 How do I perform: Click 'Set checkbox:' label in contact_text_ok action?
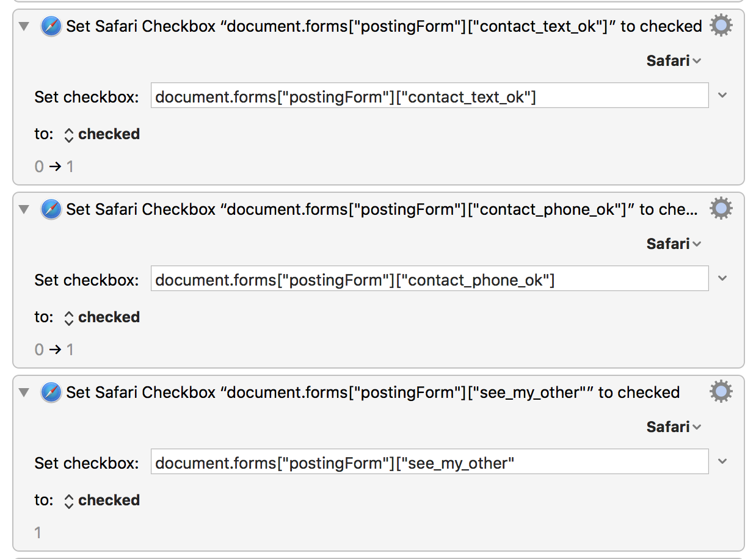[87, 96]
